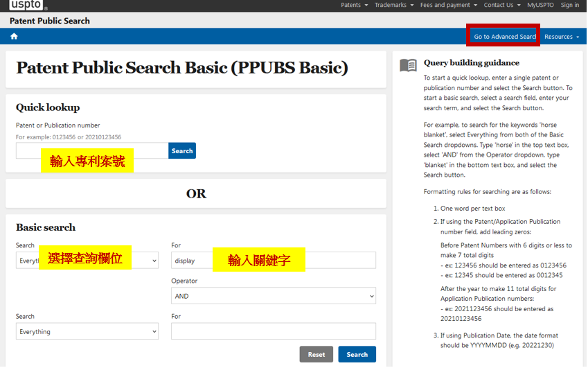Go to Advanced Search
Image resolution: width=588 pixels, height=368 pixels.
click(504, 37)
